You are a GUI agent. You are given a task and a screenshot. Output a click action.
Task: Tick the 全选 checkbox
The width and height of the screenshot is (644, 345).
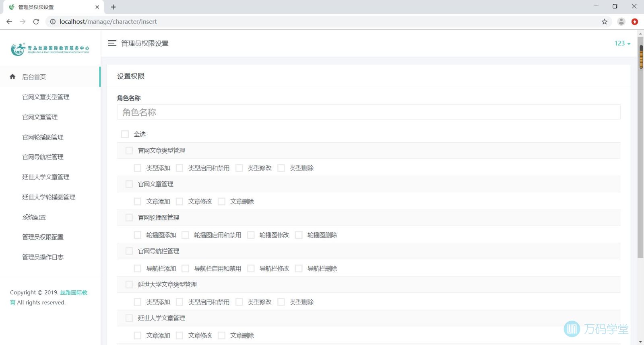(x=125, y=134)
